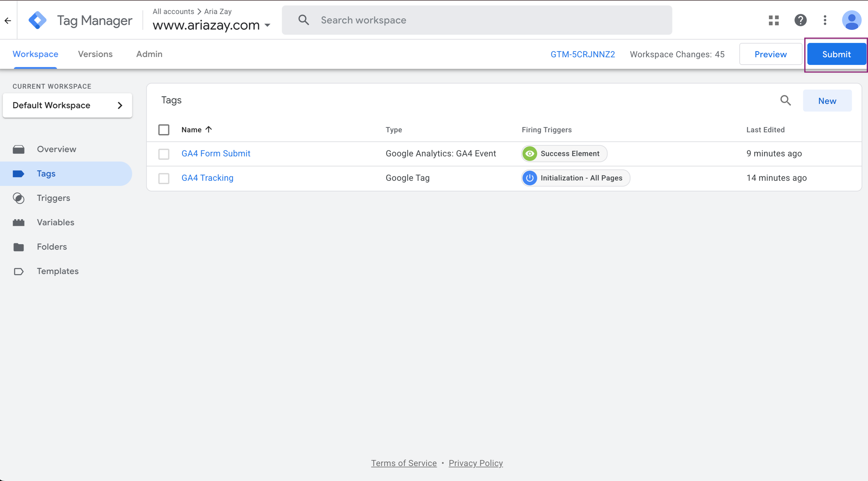Click the Initialization - All Pages trigger chip
The height and width of the screenshot is (481, 868).
(576, 178)
